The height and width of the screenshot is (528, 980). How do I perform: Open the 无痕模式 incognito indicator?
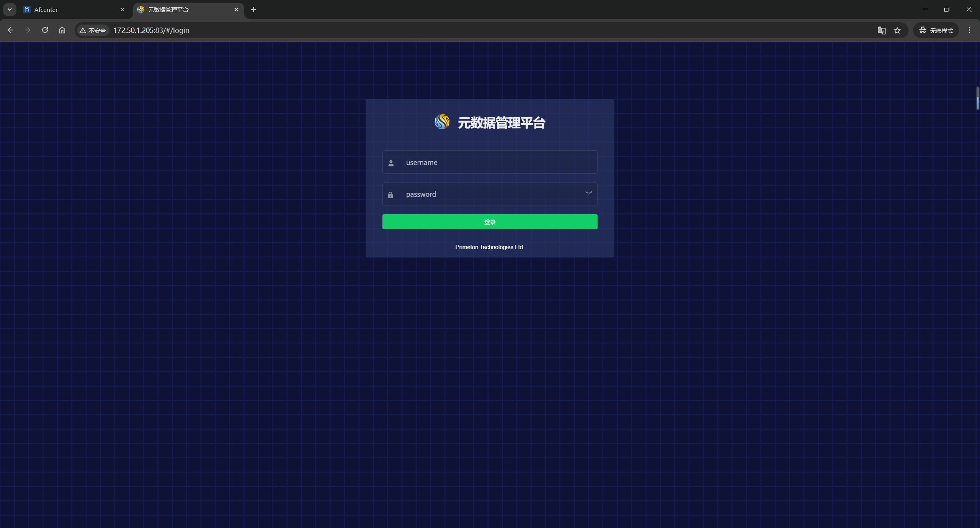[x=936, y=30]
